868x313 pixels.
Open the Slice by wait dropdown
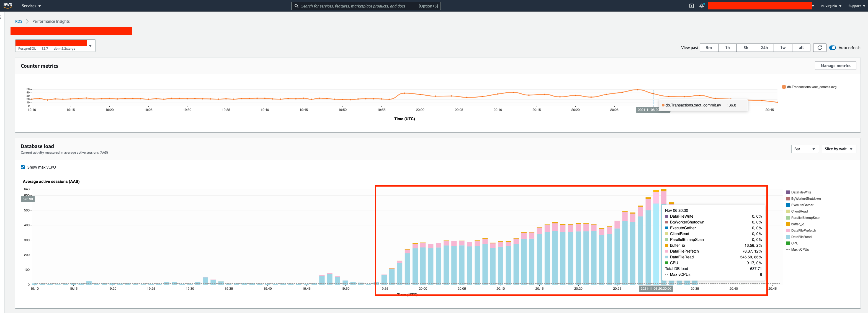[x=839, y=149]
